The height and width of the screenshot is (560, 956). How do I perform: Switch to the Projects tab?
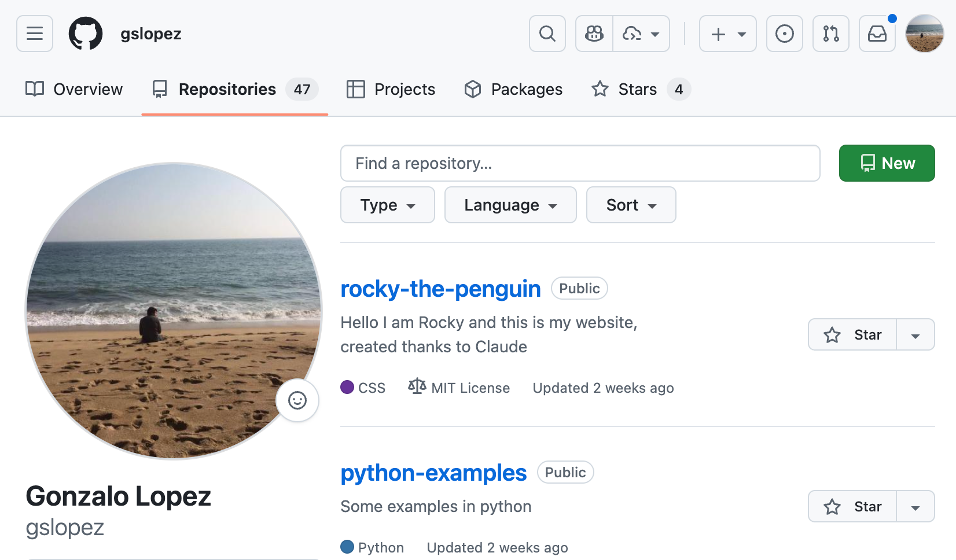pyautogui.click(x=391, y=89)
